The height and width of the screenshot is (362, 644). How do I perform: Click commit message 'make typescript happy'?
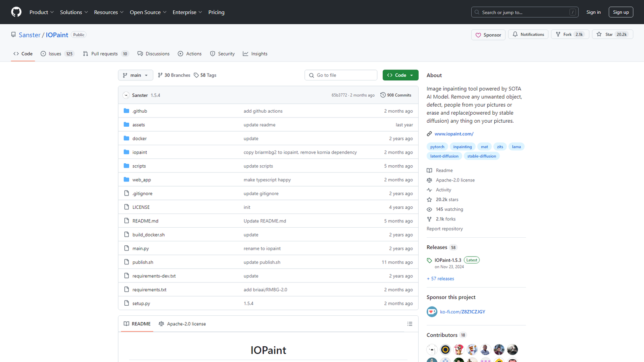coord(267,180)
